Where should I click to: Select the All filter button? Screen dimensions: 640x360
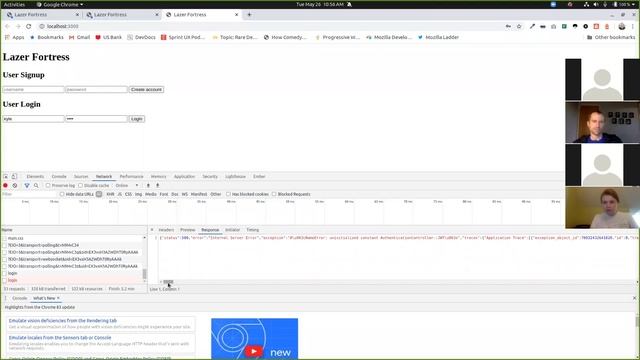coord(99,194)
